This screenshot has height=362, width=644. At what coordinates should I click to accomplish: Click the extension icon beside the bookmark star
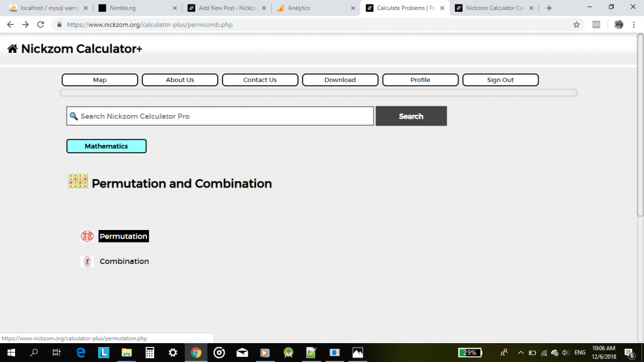tap(596, 25)
